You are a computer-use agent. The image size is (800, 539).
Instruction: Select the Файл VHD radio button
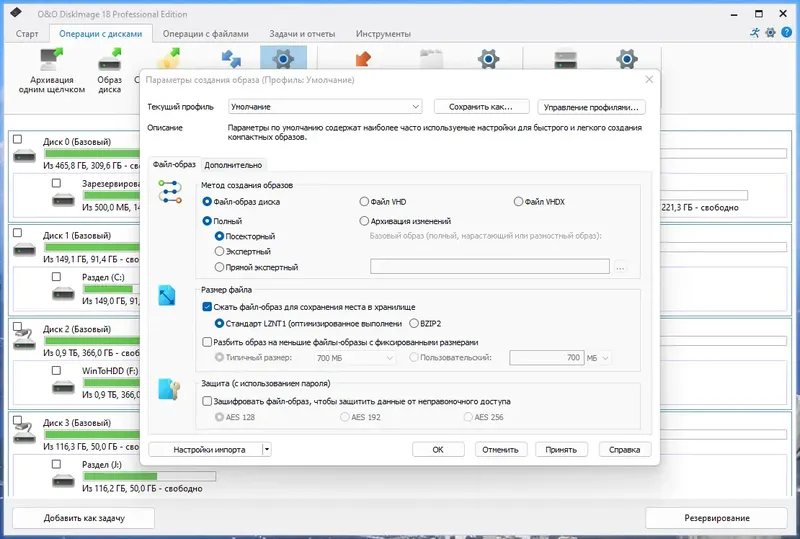coord(364,202)
